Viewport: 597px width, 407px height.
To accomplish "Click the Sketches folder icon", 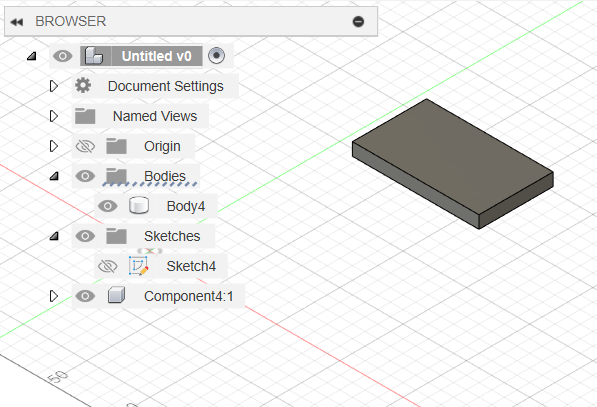I will pos(116,236).
